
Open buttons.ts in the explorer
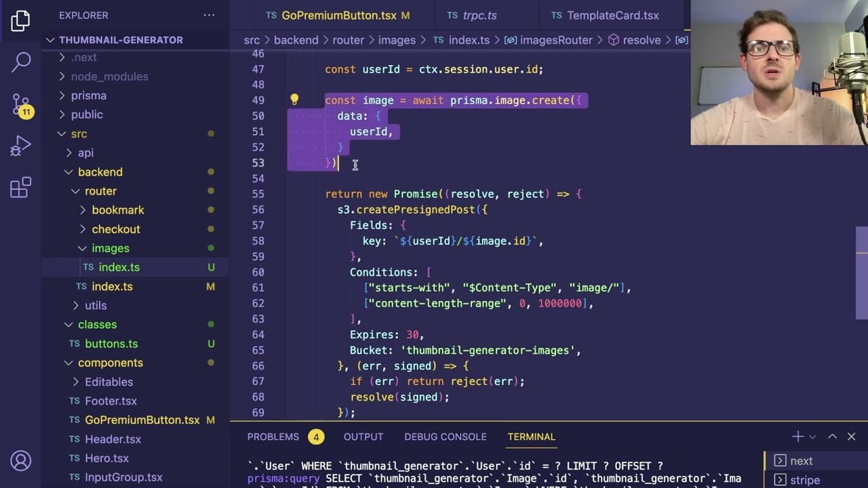136,344
